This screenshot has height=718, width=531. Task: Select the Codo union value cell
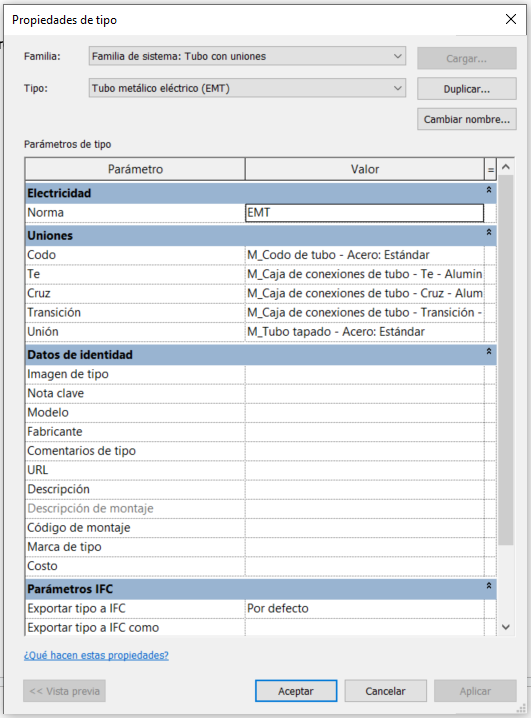pyautogui.click(x=364, y=255)
